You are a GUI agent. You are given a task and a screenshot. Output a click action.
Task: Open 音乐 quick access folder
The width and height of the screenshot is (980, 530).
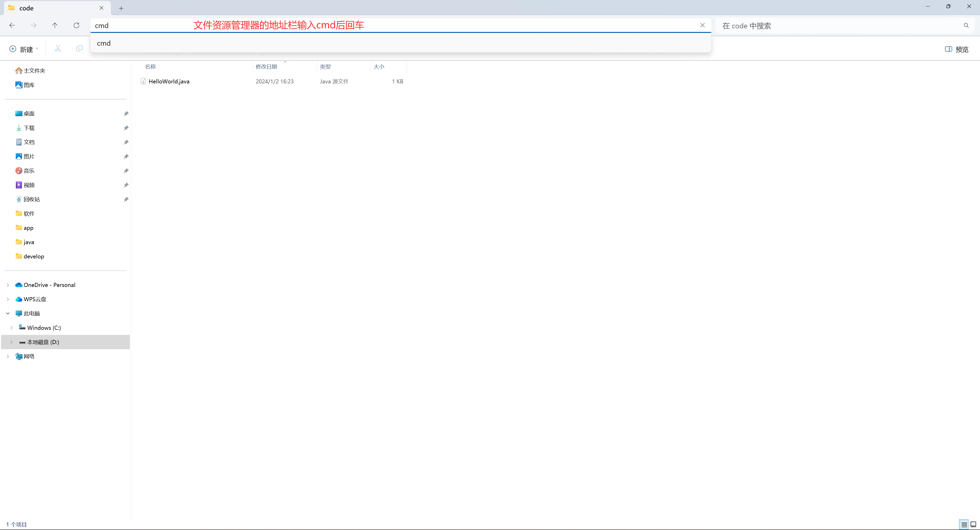(25, 171)
